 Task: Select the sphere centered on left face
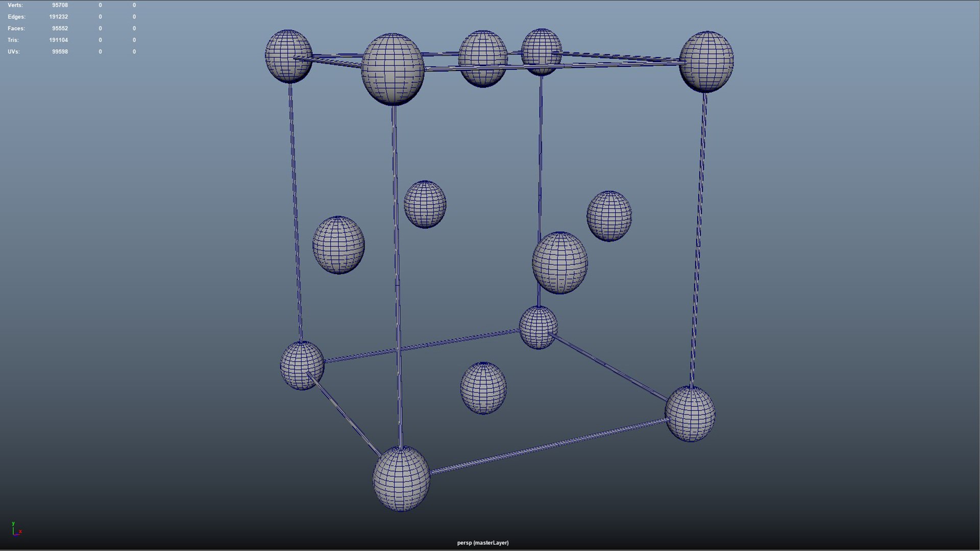tap(338, 245)
